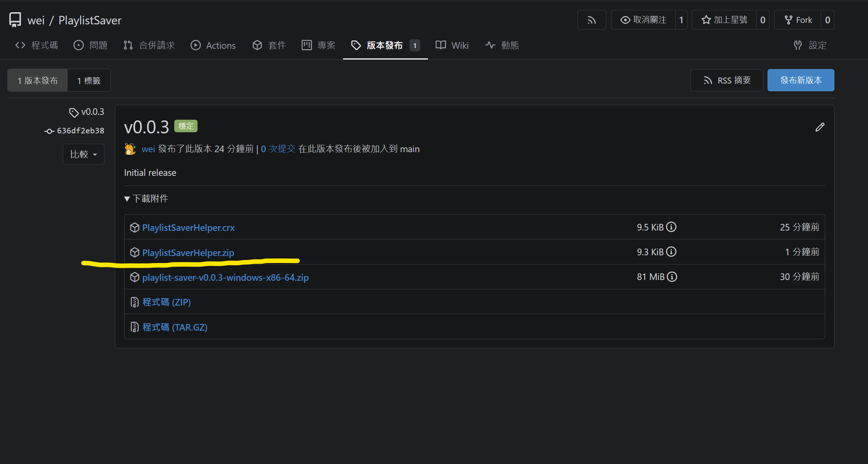Click package icon beside playlist-saver windows zip

pos(135,277)
